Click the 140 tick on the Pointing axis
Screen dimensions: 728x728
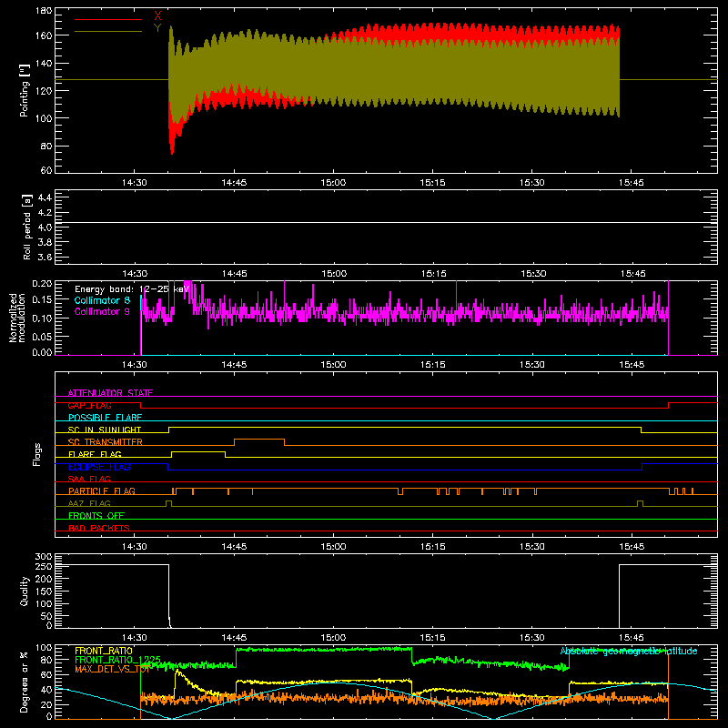[44, 63]
